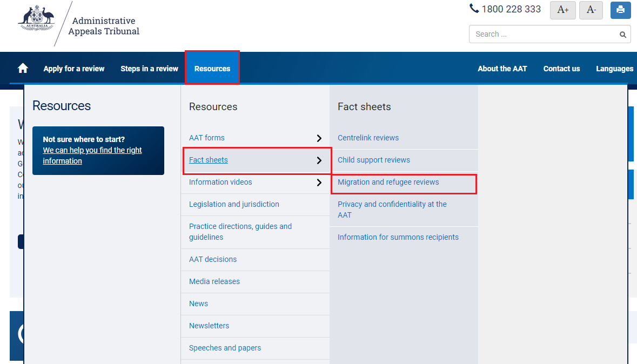Open Migration and refugee reviews fact sheet
The width and height of the screenshot is (637, 364).
(388, 182)
